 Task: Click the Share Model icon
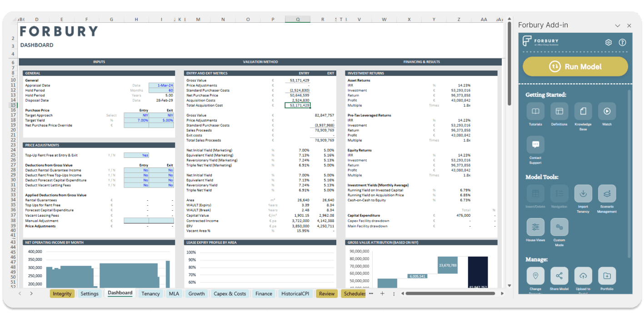(559, 276)
